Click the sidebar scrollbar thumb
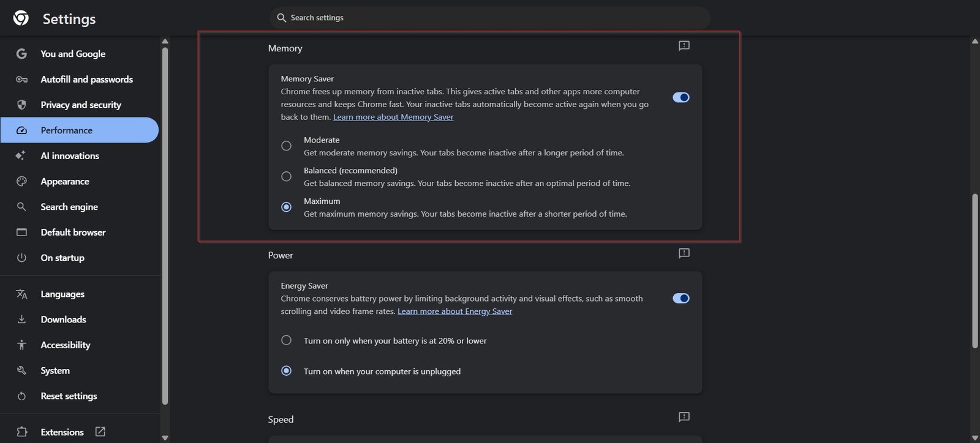The width and height of the screenshot is (980, 443). pos(165,226)
